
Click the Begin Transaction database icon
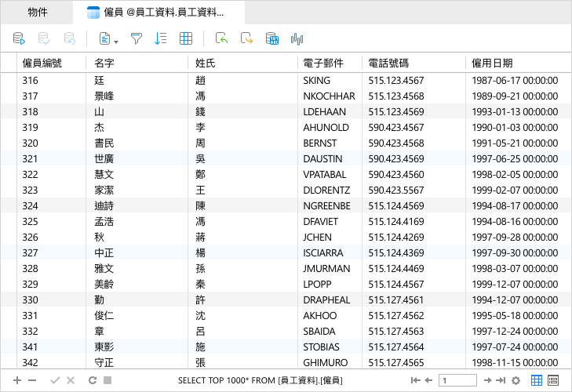(x=19, y=38)
